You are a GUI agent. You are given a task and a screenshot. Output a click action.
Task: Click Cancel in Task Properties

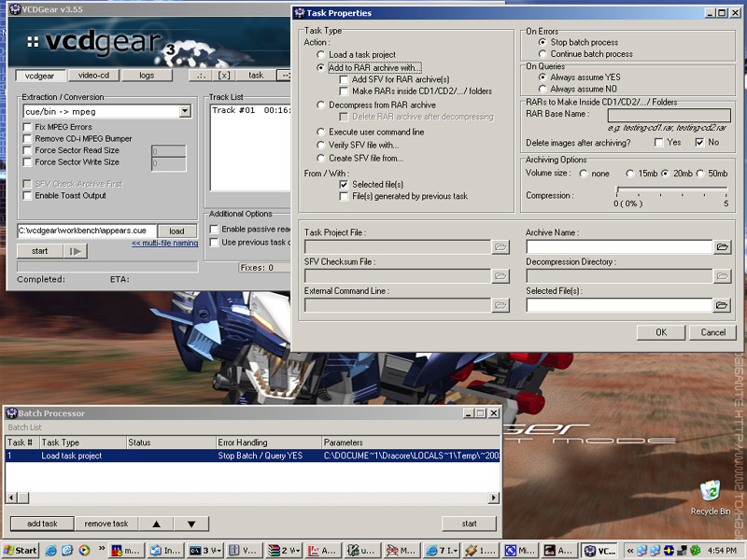[712, 332]
